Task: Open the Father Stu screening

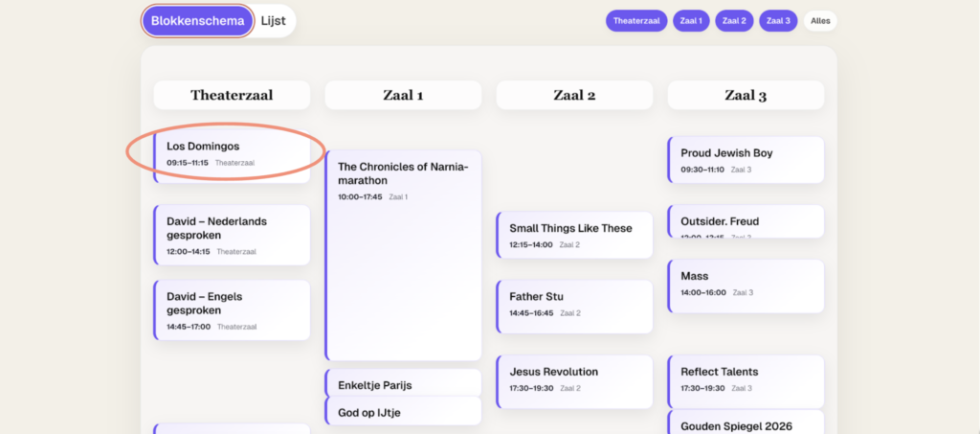Action: tap(574, 304)
